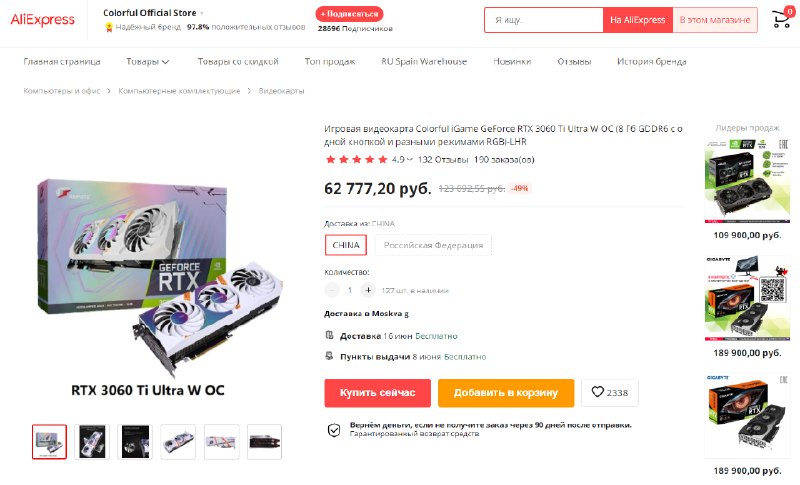Expand the Товары dropdown menu
This screenshot has height=485, width=800.
pos(147,62)
